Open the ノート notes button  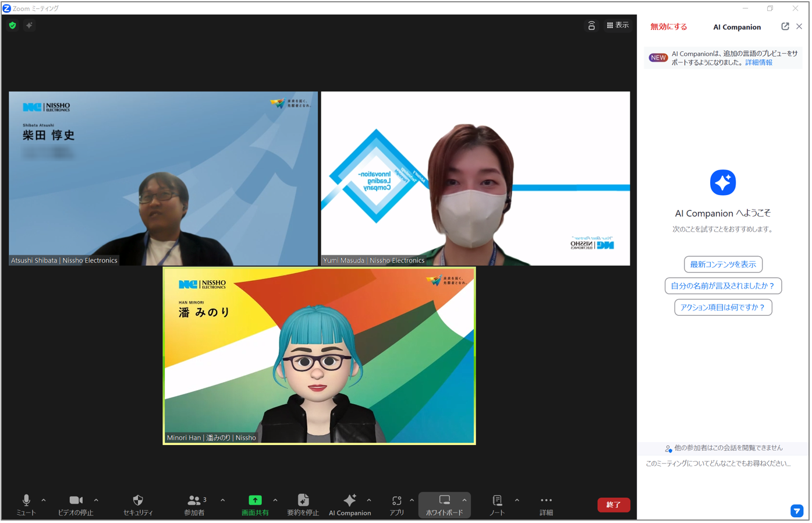[497, 505]
